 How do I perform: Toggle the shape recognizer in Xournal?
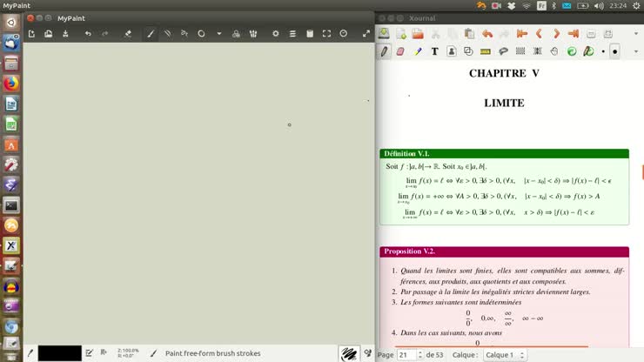469,51
